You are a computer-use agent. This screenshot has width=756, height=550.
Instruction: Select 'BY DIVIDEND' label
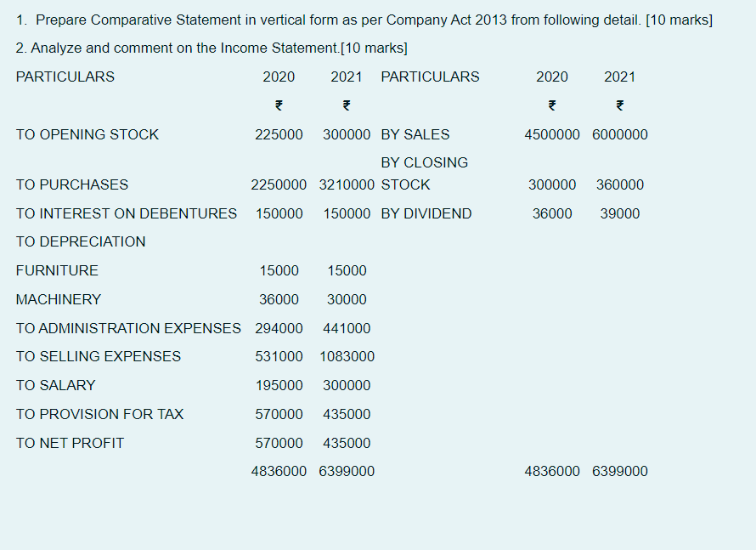[x=426, y=213]
